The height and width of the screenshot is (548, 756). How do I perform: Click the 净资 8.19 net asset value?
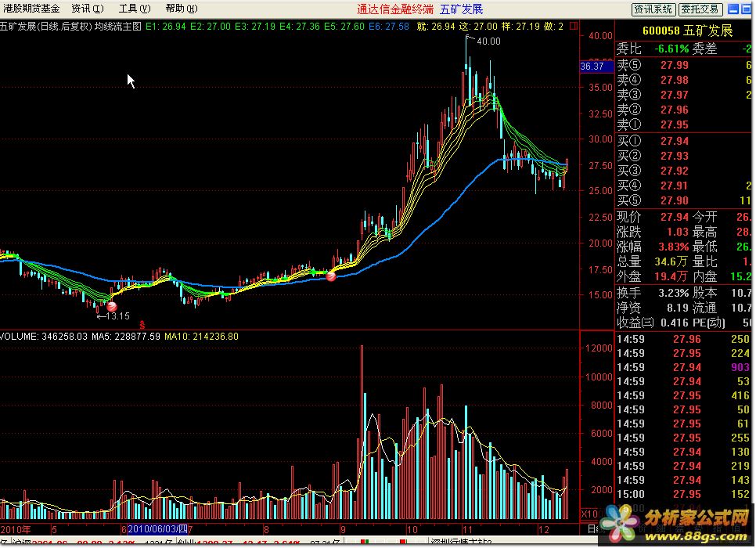coord(678,308)
